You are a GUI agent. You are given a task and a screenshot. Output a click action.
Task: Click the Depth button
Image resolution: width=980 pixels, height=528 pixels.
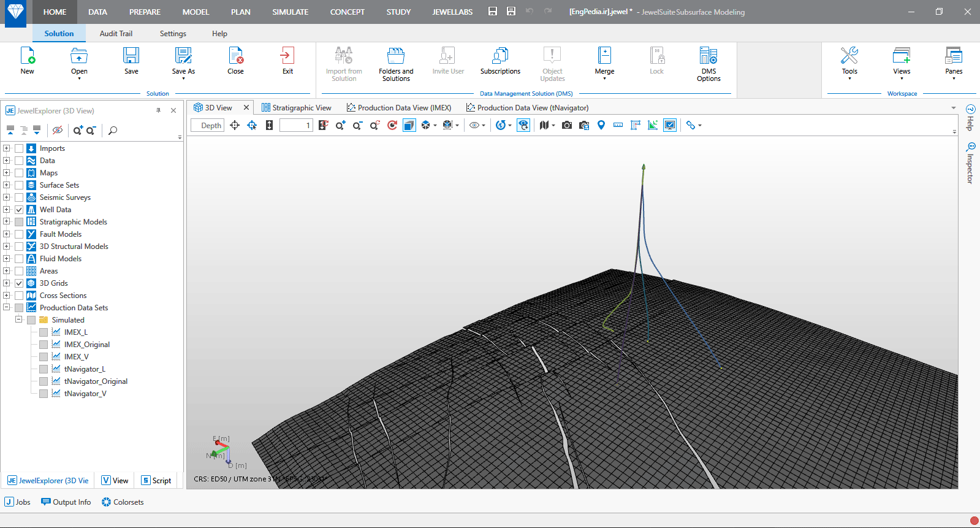(208, 125)
